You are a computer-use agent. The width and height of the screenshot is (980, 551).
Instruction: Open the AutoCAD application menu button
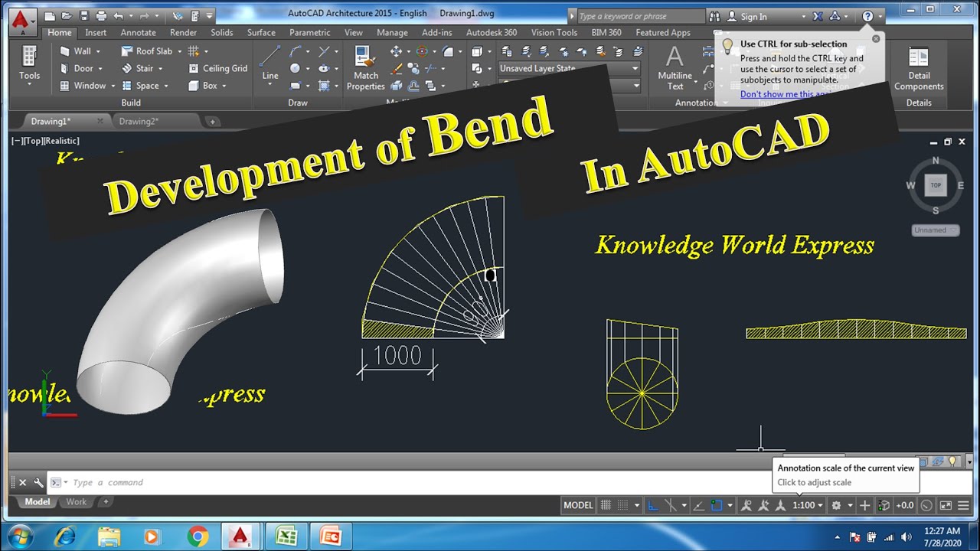coord(23,21)
